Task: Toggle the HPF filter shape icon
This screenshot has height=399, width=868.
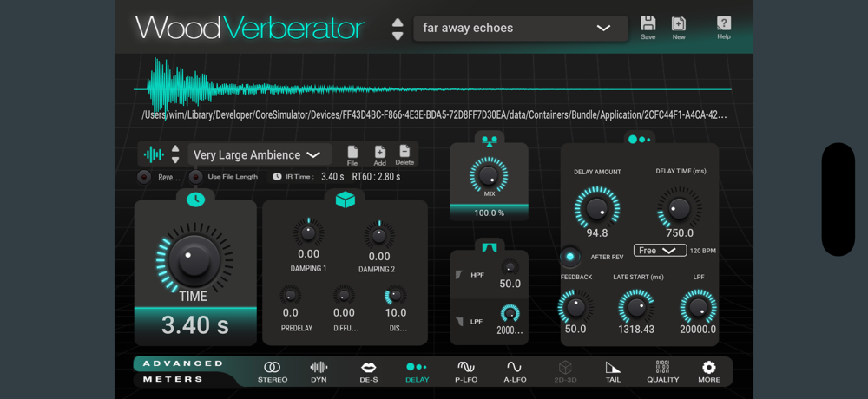Action: tap(459, 275)
